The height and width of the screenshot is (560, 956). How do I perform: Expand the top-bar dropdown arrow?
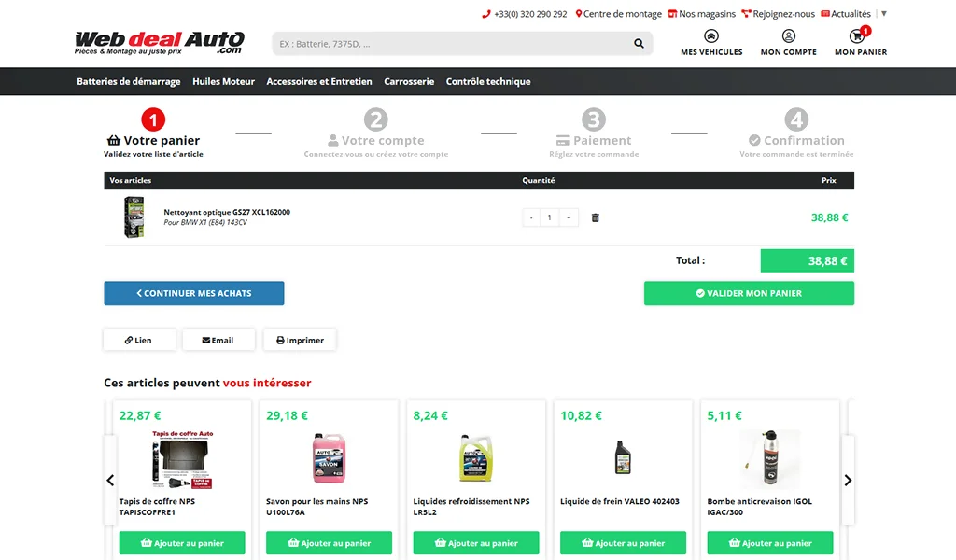(x=884, y=14)
